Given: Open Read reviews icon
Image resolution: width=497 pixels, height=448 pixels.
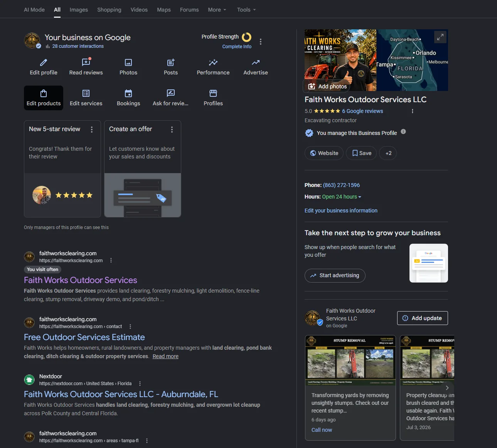Looking at the screenshot, I should click(x=86, y=62).
